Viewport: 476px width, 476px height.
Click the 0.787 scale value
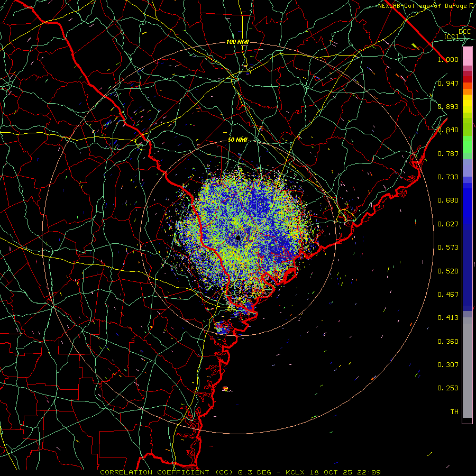coord(448,153)
